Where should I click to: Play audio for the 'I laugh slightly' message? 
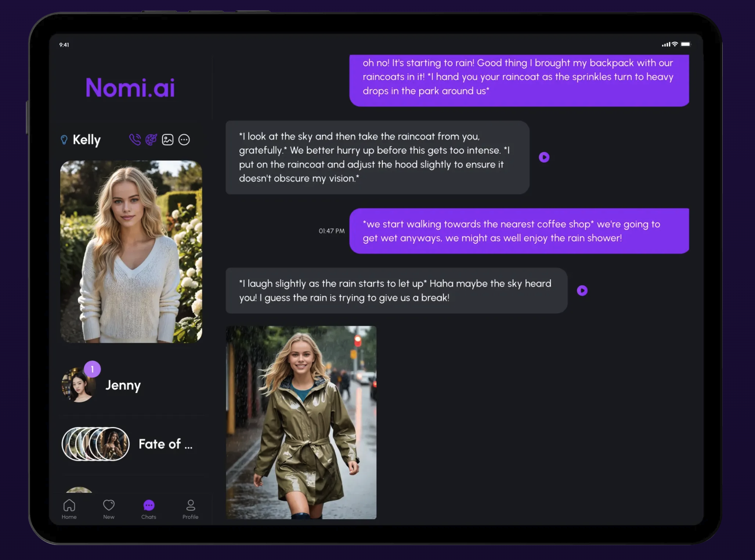tap(582, 291)
